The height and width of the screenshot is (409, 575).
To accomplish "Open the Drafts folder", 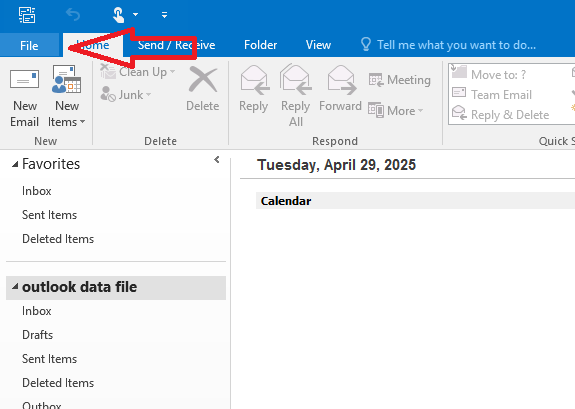I will pos(37,335).
